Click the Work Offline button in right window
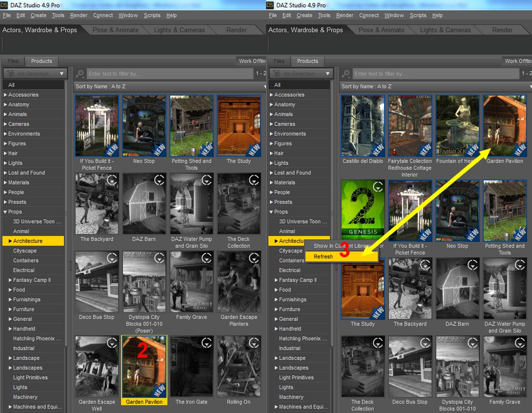532x413 pixels. [518, 61]
